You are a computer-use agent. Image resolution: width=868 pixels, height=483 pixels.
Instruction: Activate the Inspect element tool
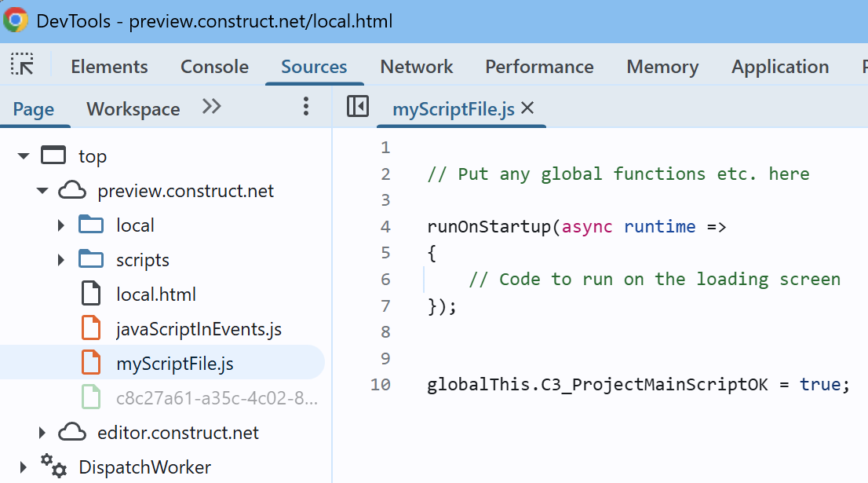click(22, 66)
